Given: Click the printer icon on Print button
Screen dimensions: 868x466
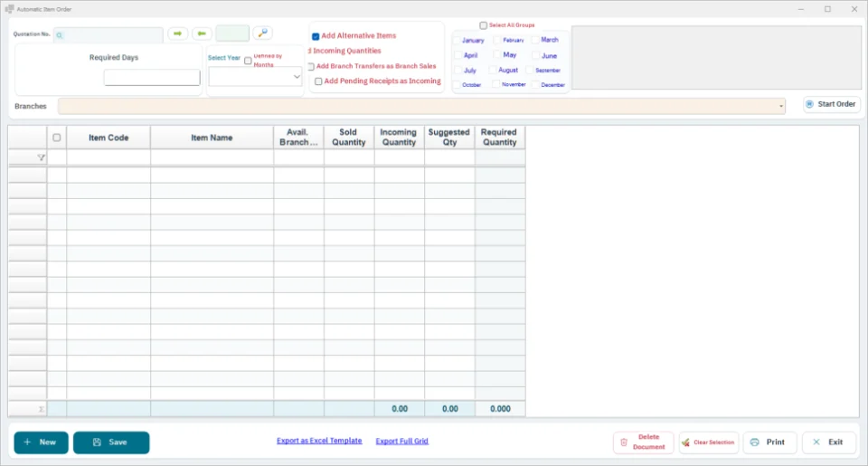Looking at the screenshot, I should pos(754,442).
